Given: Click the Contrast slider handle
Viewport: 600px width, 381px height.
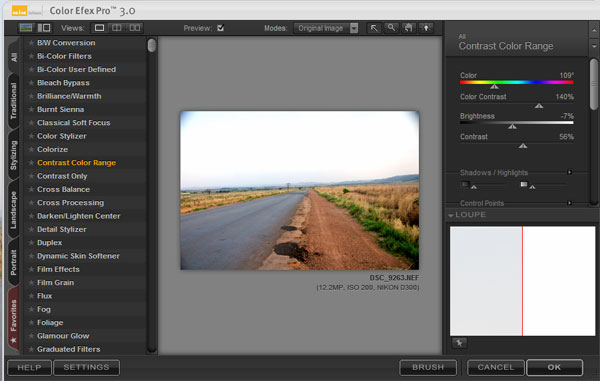Looking at the screenshot, I should [523, 146].
